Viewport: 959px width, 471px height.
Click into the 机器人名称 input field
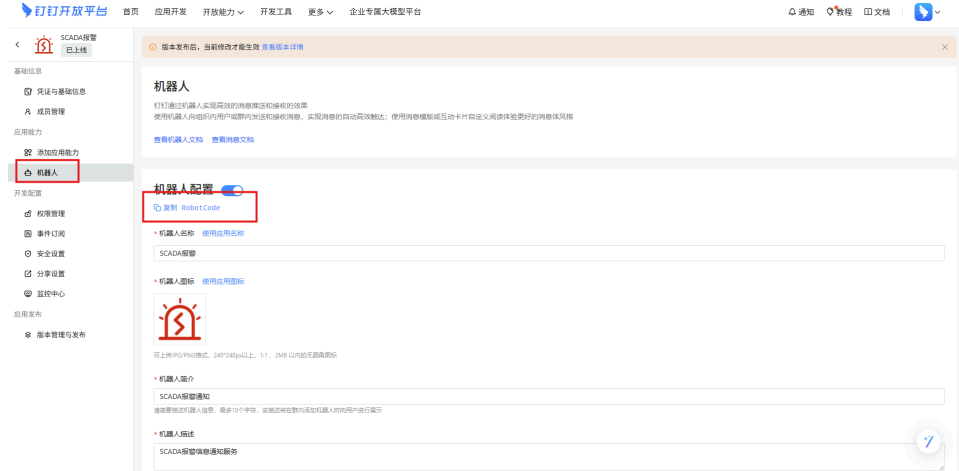(x=548, y=253)
